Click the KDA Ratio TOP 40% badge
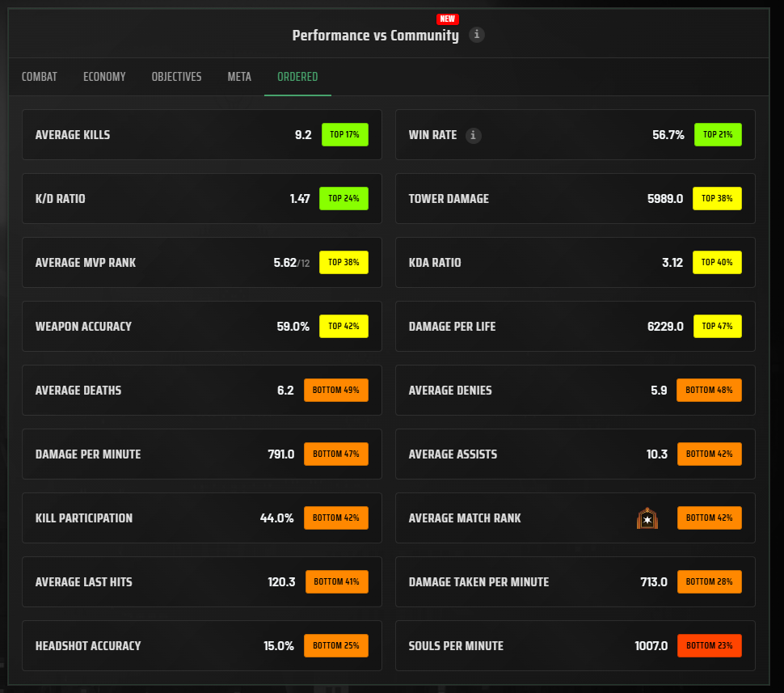This screenshot has width=784, height=693. (x=716, y=262)
